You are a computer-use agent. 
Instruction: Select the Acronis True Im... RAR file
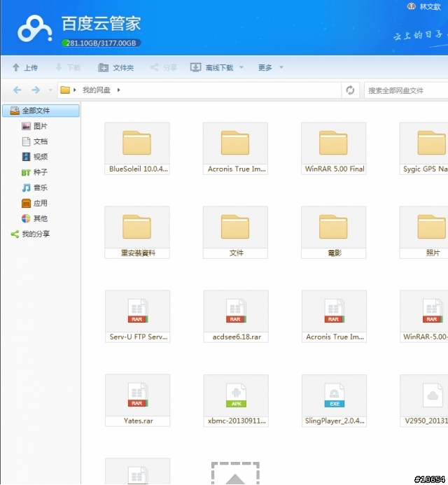[x=335, y=316]
